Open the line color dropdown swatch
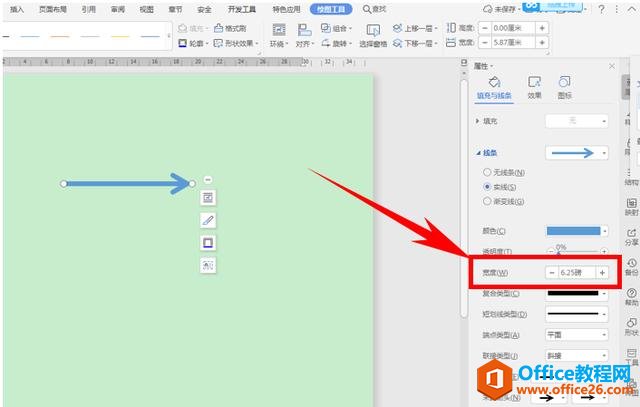 tap(577, 230)
